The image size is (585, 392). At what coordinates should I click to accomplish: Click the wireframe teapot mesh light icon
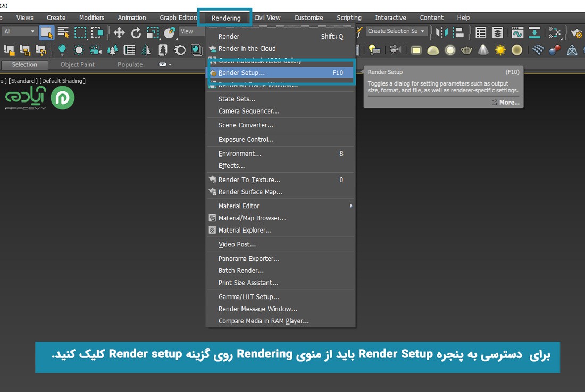(466, 50)
